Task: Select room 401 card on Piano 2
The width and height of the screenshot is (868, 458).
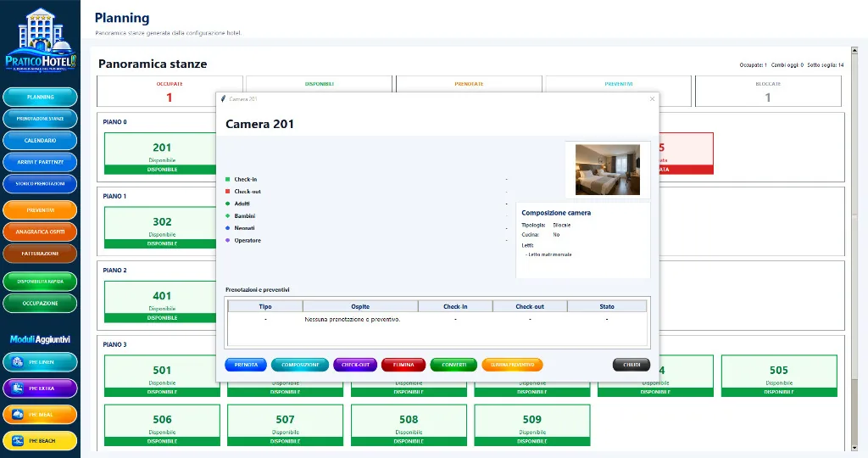Action: [160, 302]
